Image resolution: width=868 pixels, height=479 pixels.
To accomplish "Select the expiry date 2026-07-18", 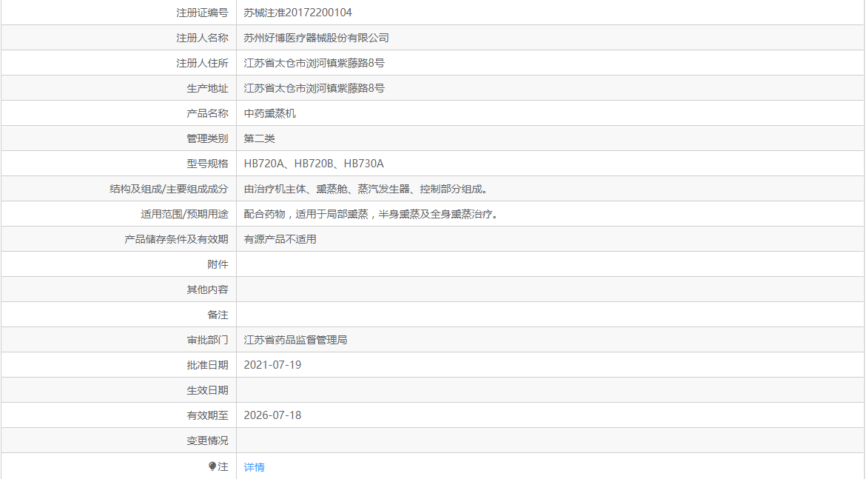I will (x=272, y=415).
